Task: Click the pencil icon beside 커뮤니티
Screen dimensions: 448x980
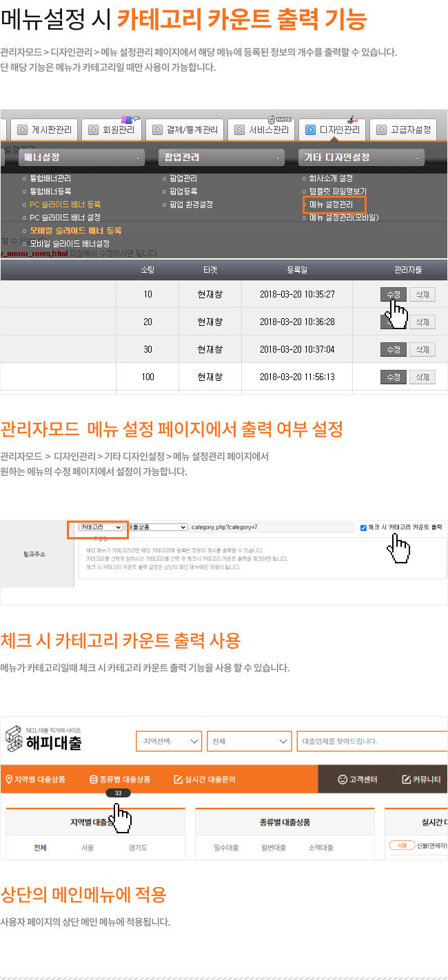Action: [x=407, y=780]
